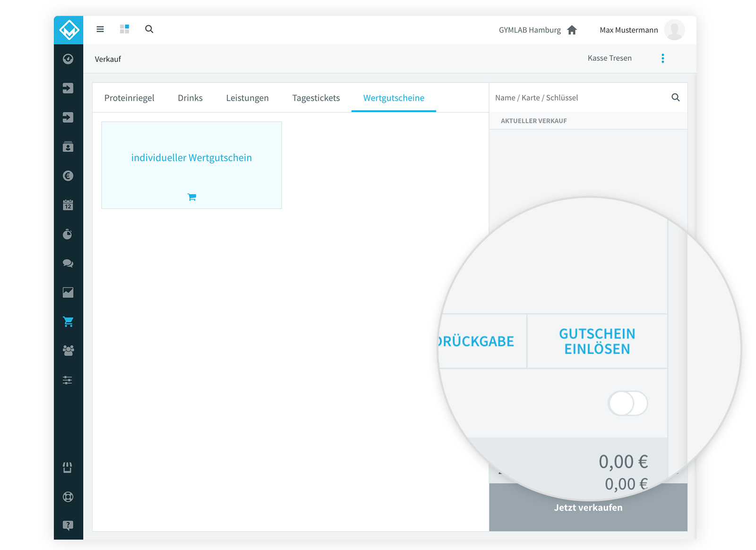Open the shopping cart sales sidebar icon
The image size is (756, 550).
[68, 322]
